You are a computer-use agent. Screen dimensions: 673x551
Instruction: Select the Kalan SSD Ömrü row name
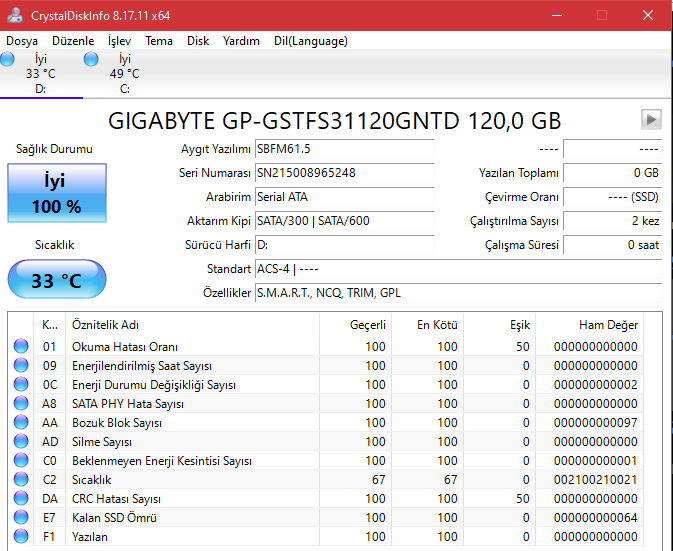click(x=114, y=518)
